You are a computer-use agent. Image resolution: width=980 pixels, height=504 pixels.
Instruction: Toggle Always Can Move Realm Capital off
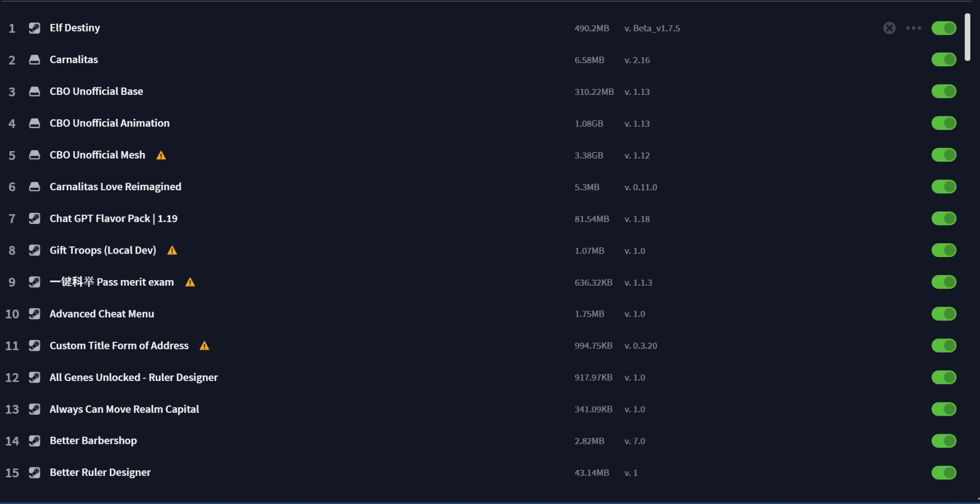click(x=944, y=409)
